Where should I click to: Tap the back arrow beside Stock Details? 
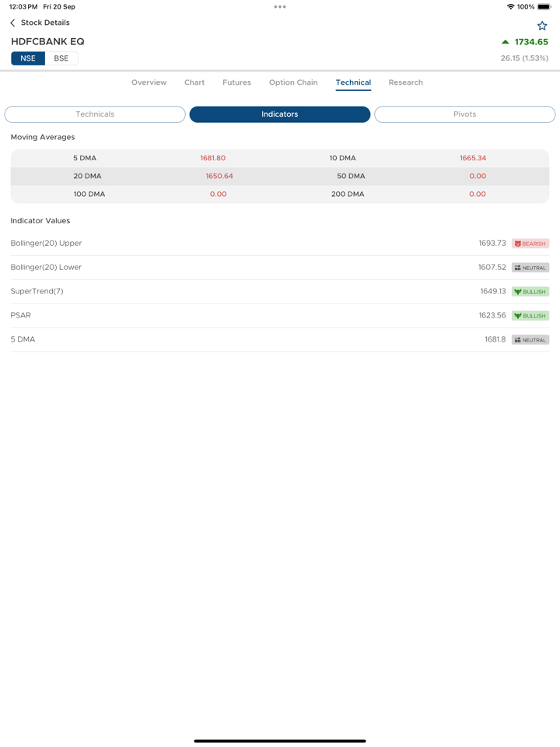coord(12,23)
